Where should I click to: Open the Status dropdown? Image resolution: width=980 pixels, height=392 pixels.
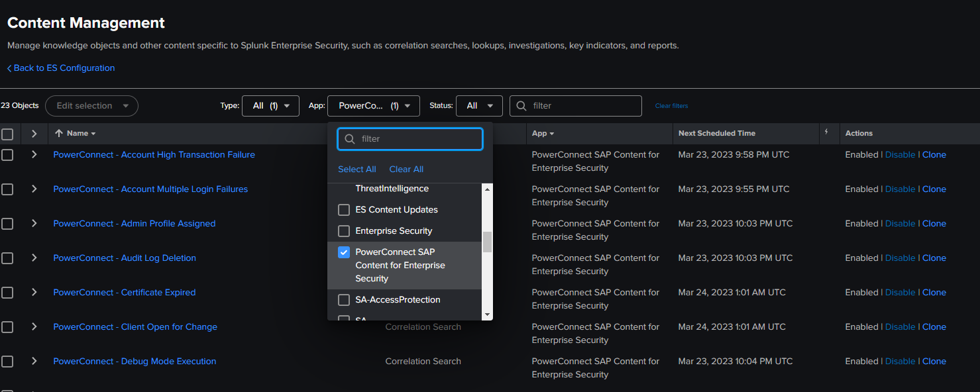pos(479,105)
